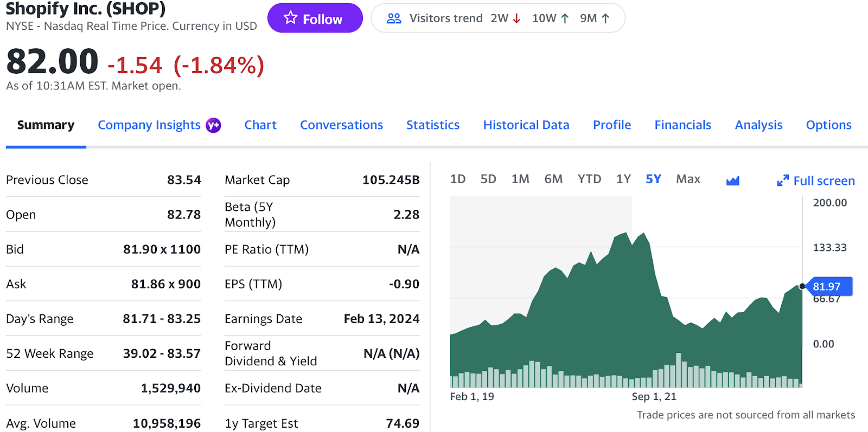Click the Feb 1, 19 chart axis label

[x=472, y=397]
